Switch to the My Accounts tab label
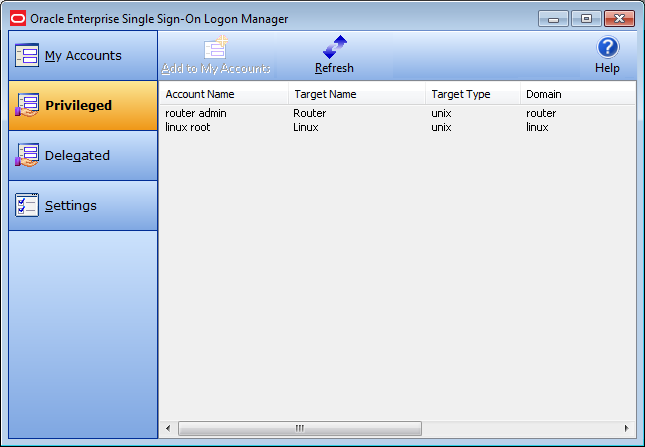Screen dimensions: 645x447 83,56
